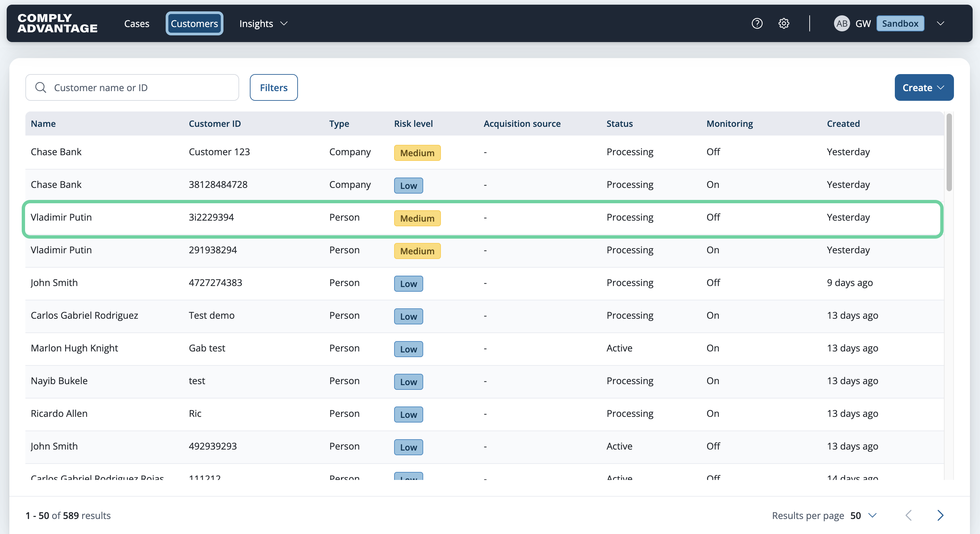Viewport: 980px width, 534px height.
Task: Click the Status column header
Action: [x=619, y=123]
